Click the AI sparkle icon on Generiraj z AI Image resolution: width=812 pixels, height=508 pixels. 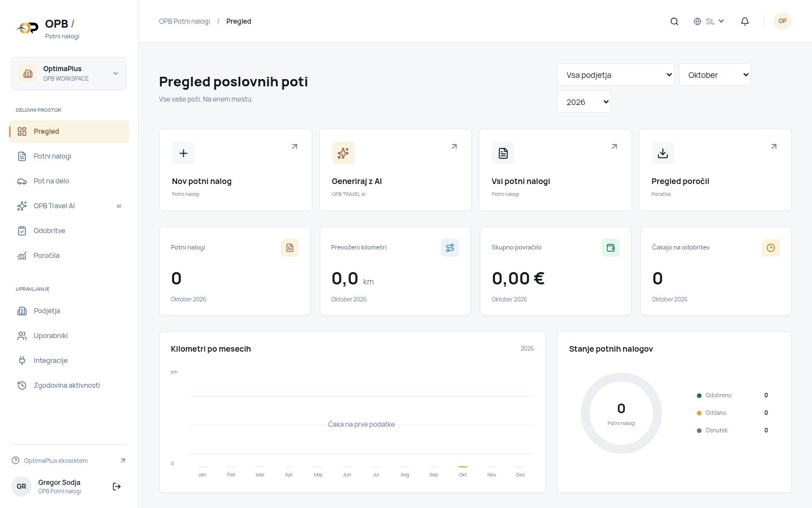point(343,153)
